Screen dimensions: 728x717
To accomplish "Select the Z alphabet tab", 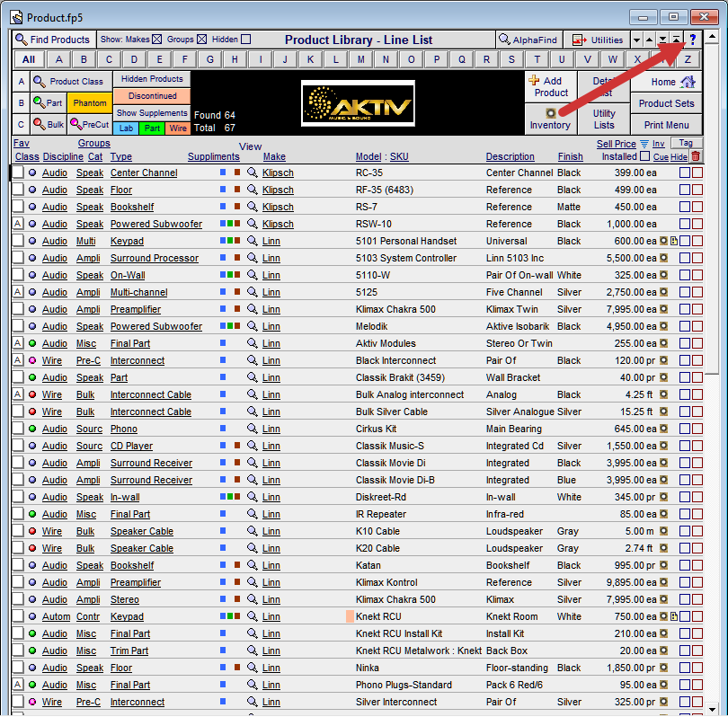I will (x=688, y=59).
